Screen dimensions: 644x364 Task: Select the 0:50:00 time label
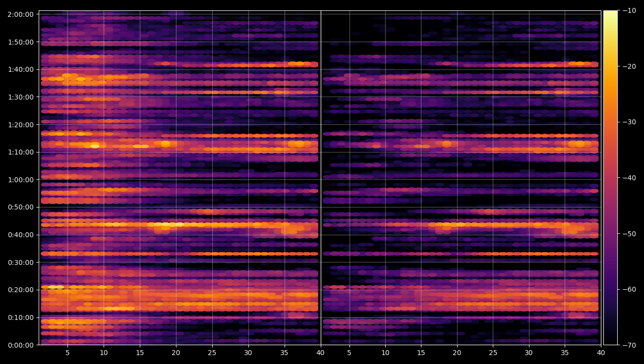tap(20, 207)
